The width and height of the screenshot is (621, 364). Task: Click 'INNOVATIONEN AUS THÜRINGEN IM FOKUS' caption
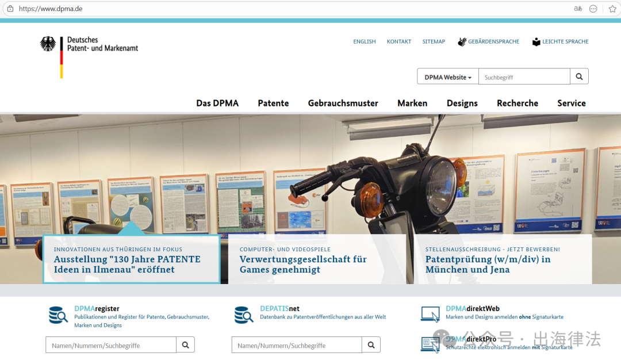tap(118, 249)
